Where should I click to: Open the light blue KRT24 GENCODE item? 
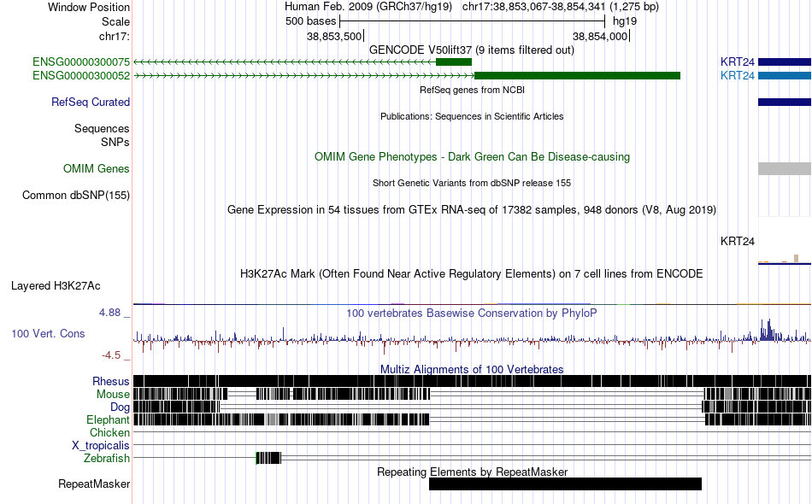pyautogui.click(x=785, y=75)
